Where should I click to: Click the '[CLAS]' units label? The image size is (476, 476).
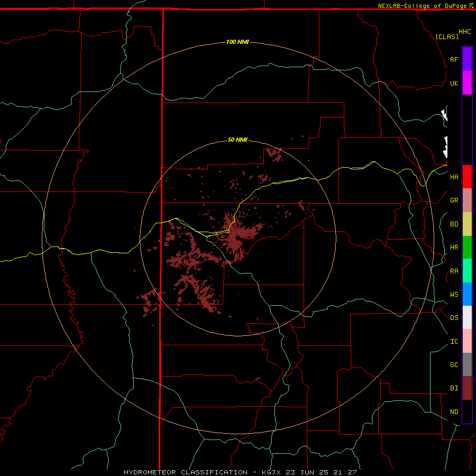point(447,36)
